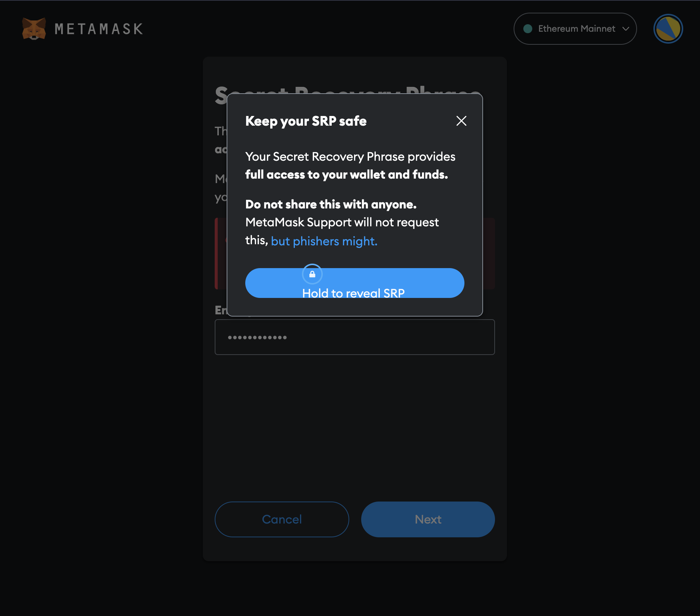The image size is (700, 616).
Task: Click the green network status dot
Action: (x=527, y=28)
